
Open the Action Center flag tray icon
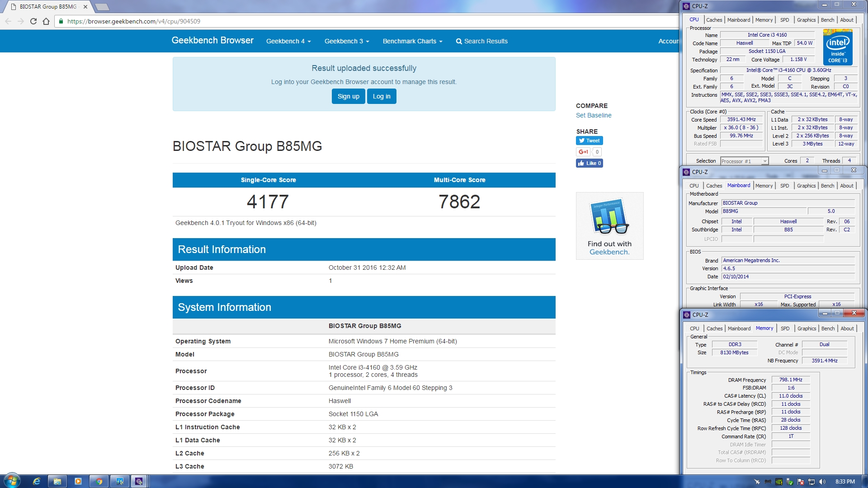pos(800,482)
